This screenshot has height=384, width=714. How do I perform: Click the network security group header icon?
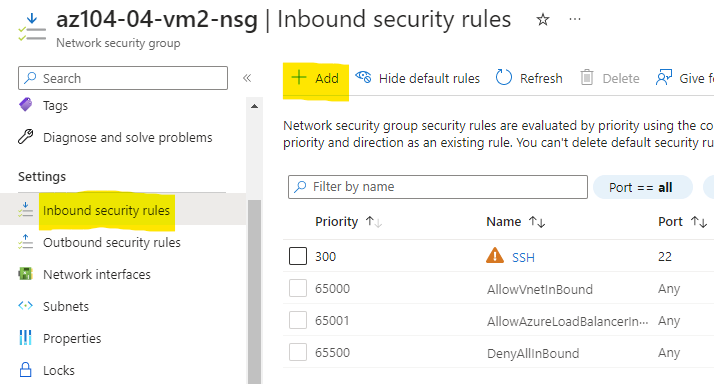pyautogui.click(x=32, y=27)
